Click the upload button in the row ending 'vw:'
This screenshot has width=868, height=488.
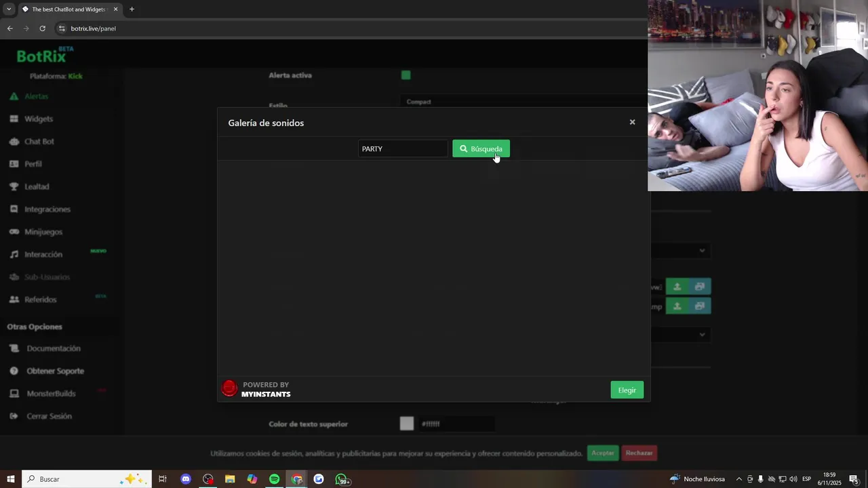tap(677, 287)
